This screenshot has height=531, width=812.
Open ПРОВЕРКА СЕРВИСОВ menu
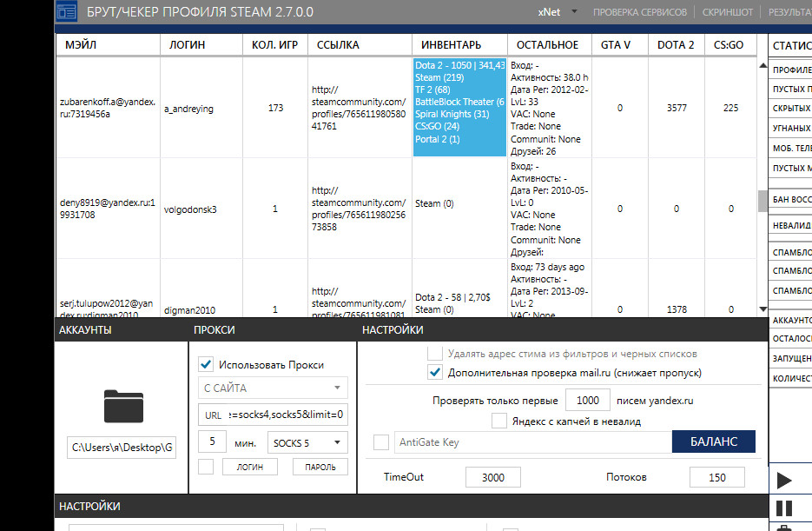[640, 12]
